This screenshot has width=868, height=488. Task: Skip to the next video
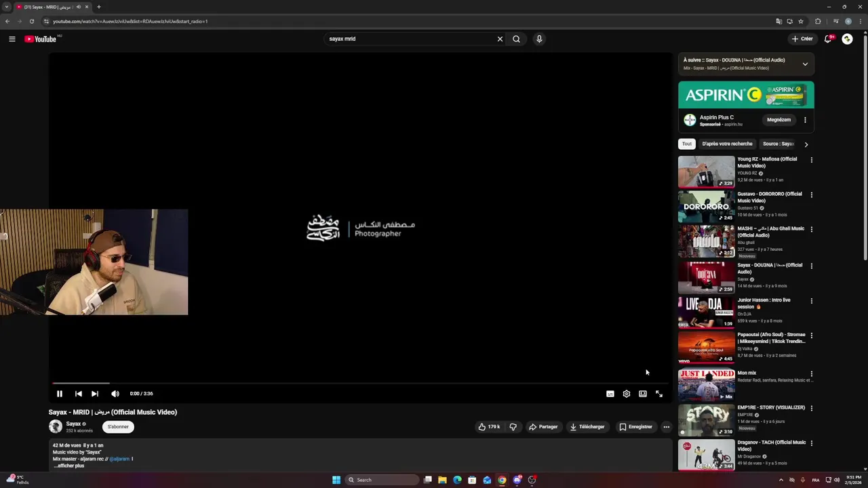click(95, 394)
